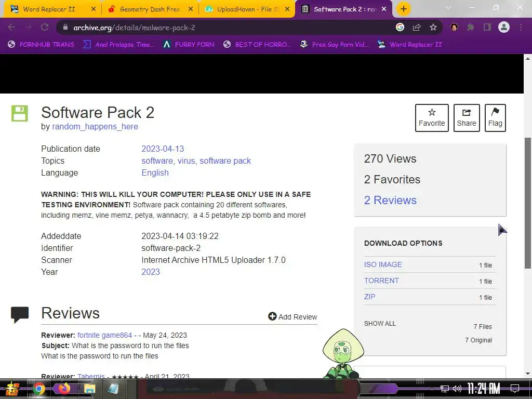532x399 pixels.
Task: Click the share page icon in address bar
Action: tap(417, 27)
